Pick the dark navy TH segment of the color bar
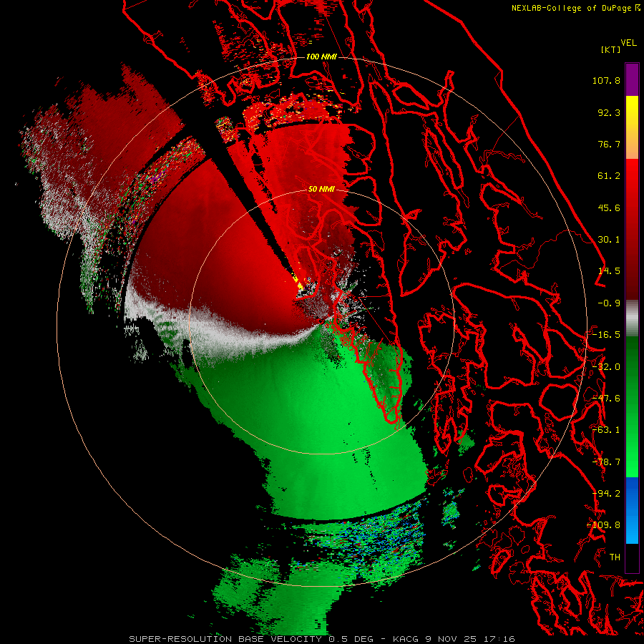644x644 pixels. (x=632, y=557)
